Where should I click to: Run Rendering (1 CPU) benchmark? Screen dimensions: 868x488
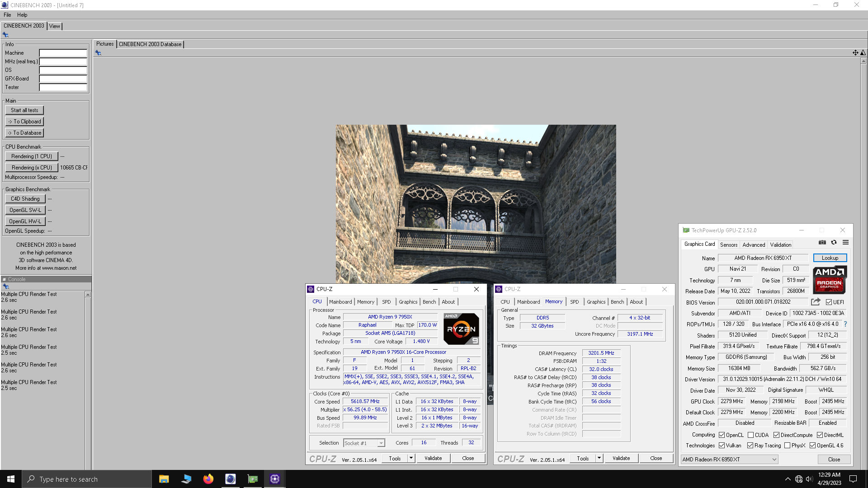click(32, 156)
